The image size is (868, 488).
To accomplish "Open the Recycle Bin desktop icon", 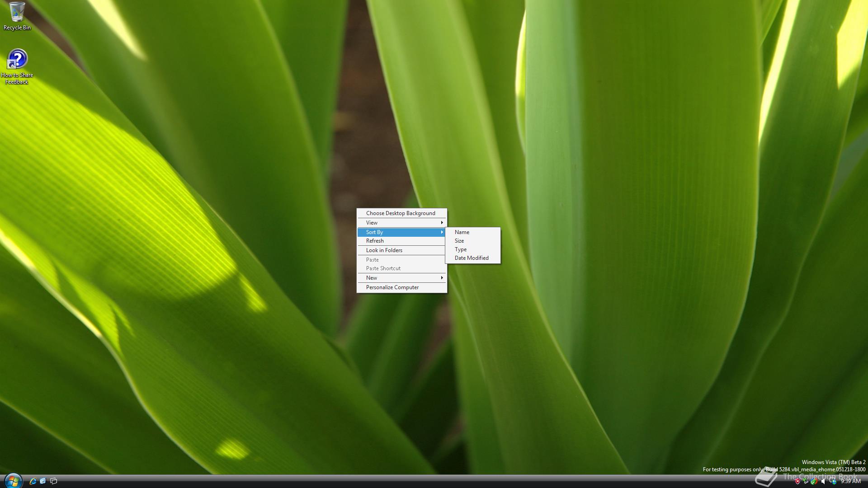I will click(17, 13).
